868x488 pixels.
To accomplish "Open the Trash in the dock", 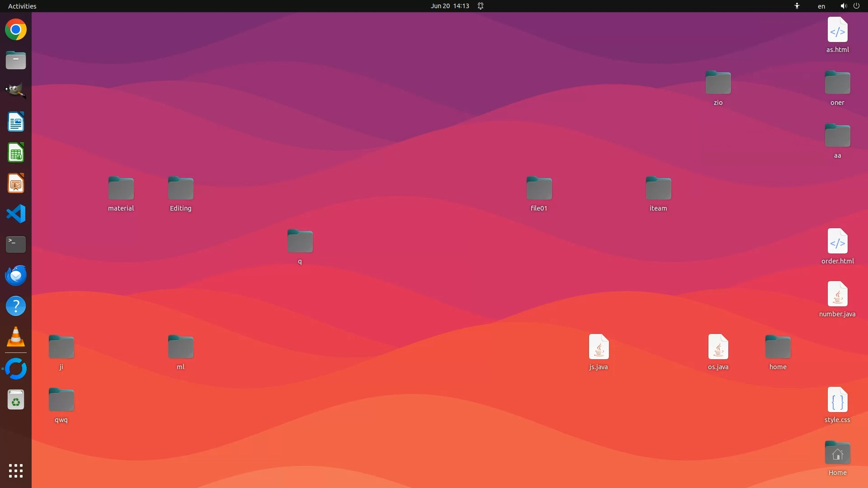I will pos(16,400).
